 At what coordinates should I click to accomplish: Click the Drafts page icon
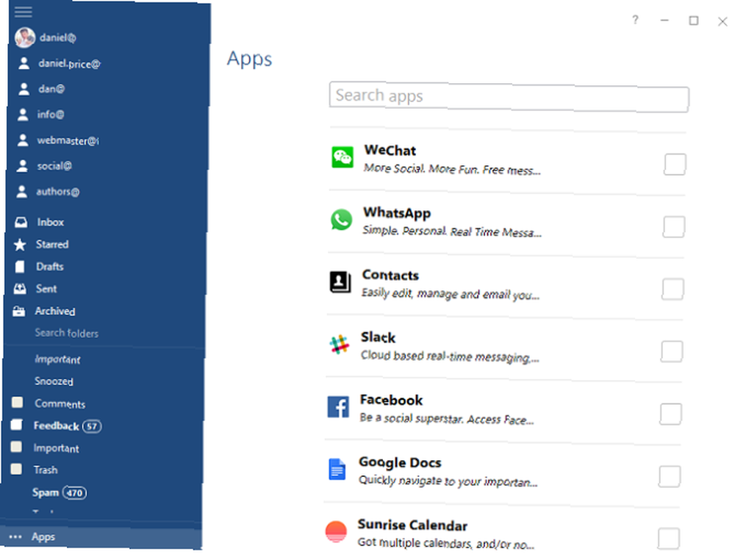(20, 267)
